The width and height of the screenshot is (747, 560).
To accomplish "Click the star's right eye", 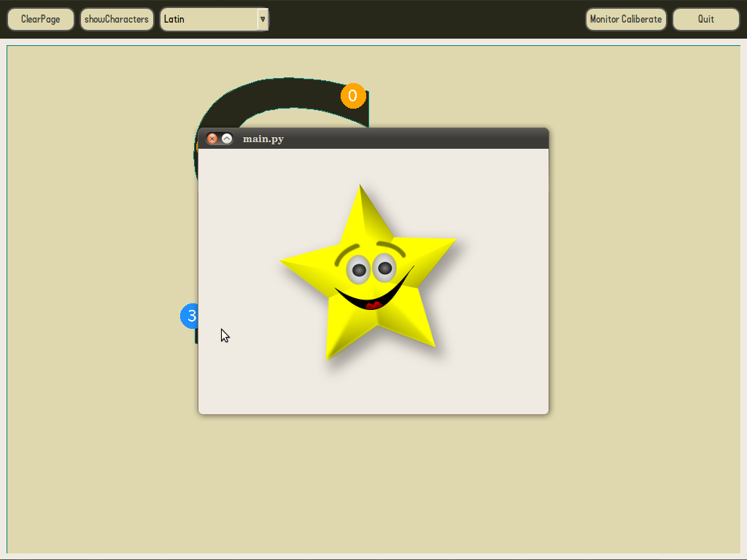I will (x=384, y=268).
